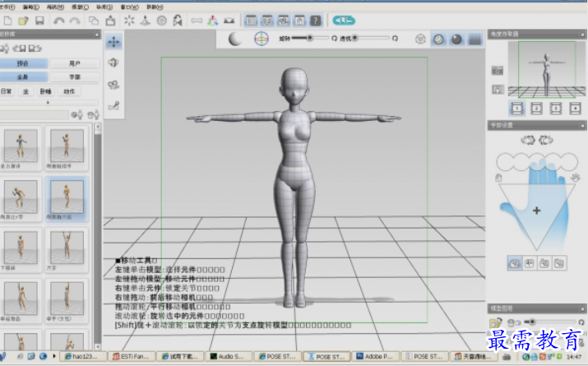The height and width of the screenshot is (366, 588).
Task: Collapse the angle memory panel header button
Action: coord(582,35)
